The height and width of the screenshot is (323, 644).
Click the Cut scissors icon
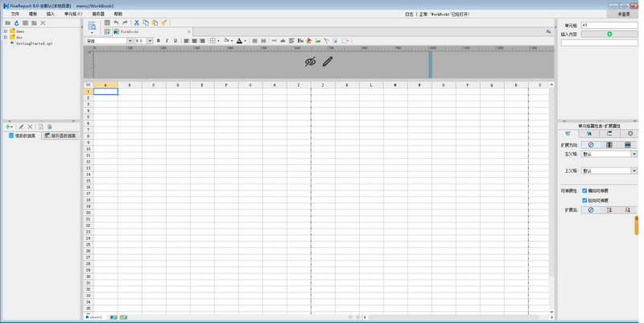click(137, 23)
